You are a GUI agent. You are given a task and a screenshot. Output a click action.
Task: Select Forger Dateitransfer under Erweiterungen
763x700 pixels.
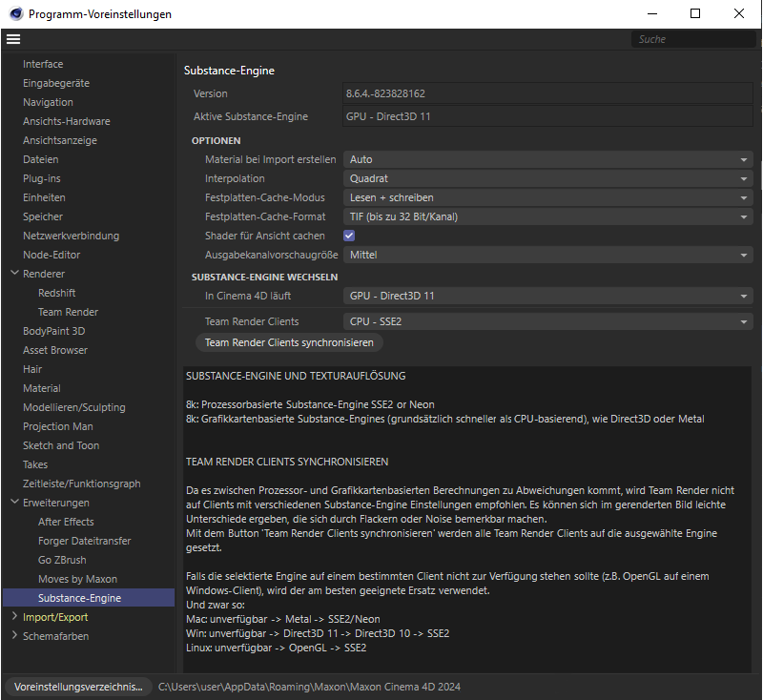[84, 541]
